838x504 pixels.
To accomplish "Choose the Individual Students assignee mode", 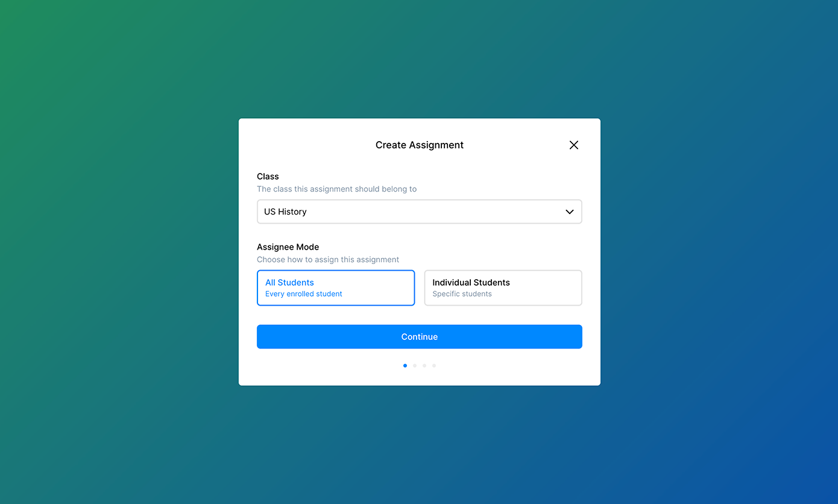I will pos(503,288).
